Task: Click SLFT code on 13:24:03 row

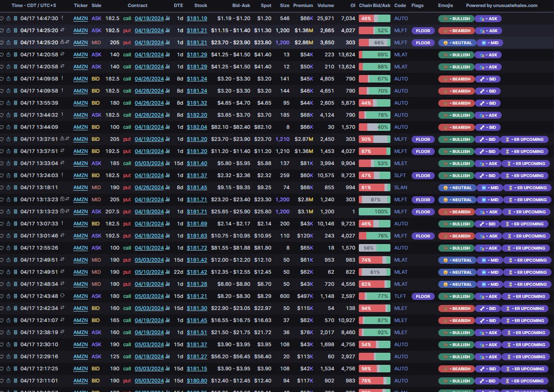Action: coord(400,175)
